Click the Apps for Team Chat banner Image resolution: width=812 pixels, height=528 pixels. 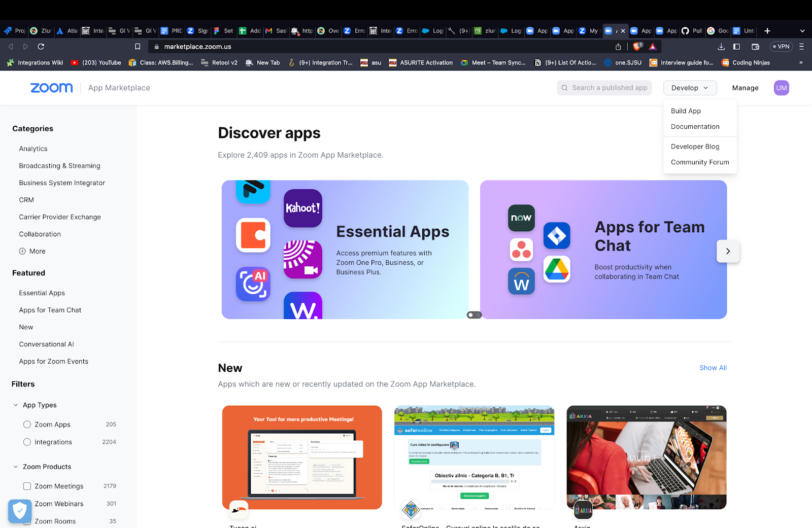603,250
